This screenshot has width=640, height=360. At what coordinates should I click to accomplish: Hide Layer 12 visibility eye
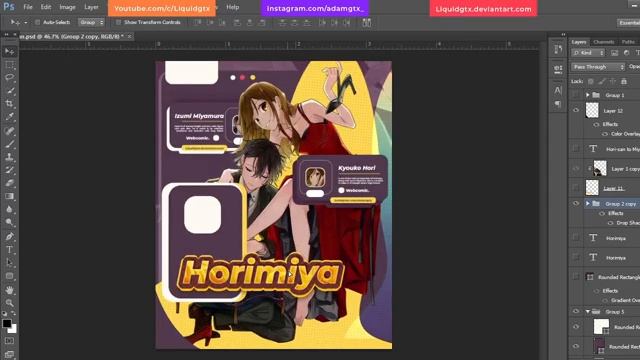576,110
